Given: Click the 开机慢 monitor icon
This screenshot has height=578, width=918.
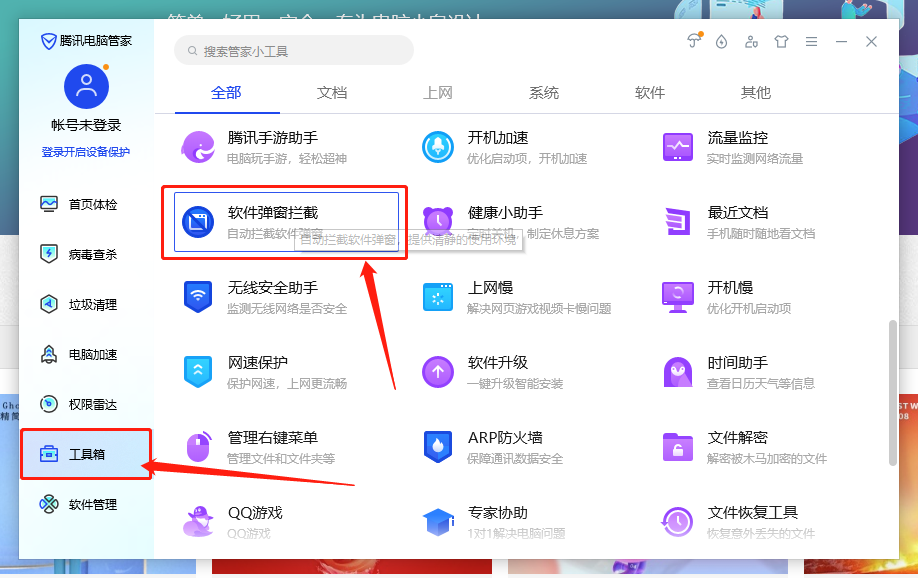Looking at the screenshot, I should click(678, 297).
